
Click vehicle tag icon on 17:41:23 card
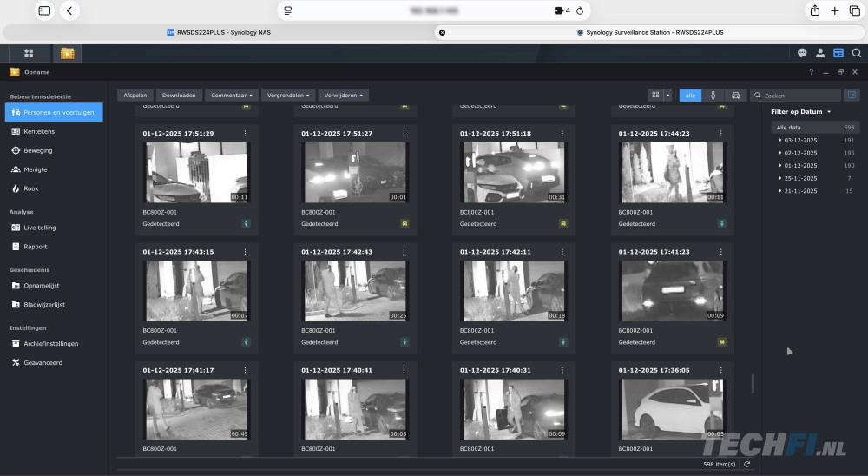click(722, 342)
